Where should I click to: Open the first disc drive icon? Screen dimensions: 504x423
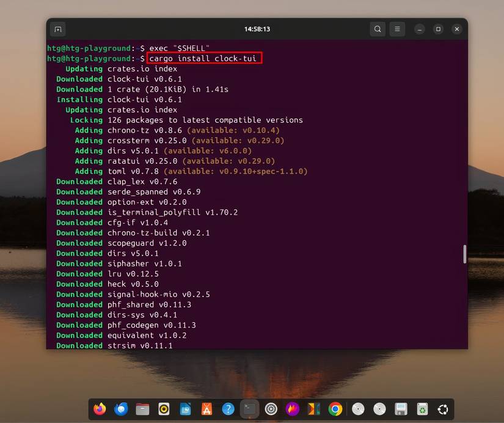pyautogui.click(x=358, y=409)
